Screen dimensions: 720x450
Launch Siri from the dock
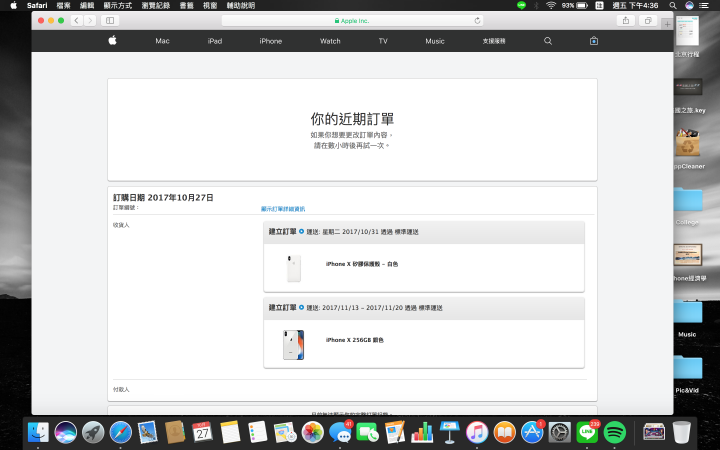[66, 432]
